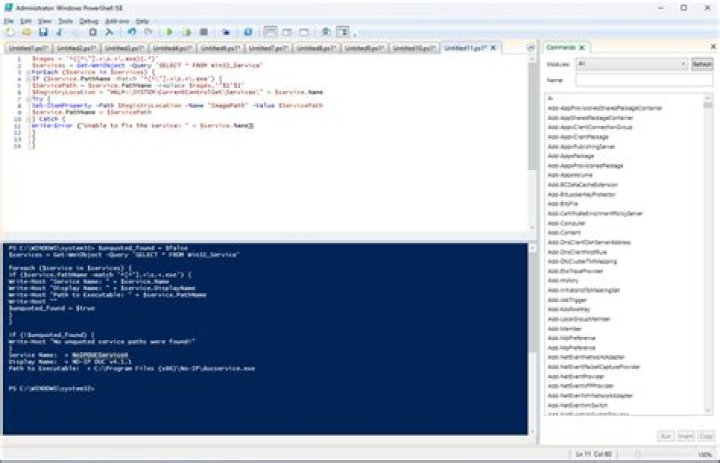Close the Untitled11.ps1 tab with its X
The image size is (720, 463).
tap(493, 48)
